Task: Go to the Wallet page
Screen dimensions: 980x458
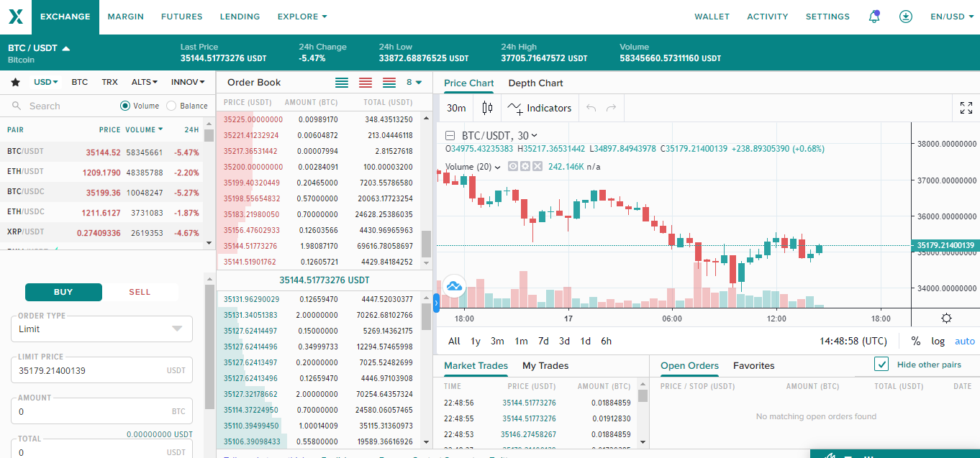Action: click(x=712, y=17)
